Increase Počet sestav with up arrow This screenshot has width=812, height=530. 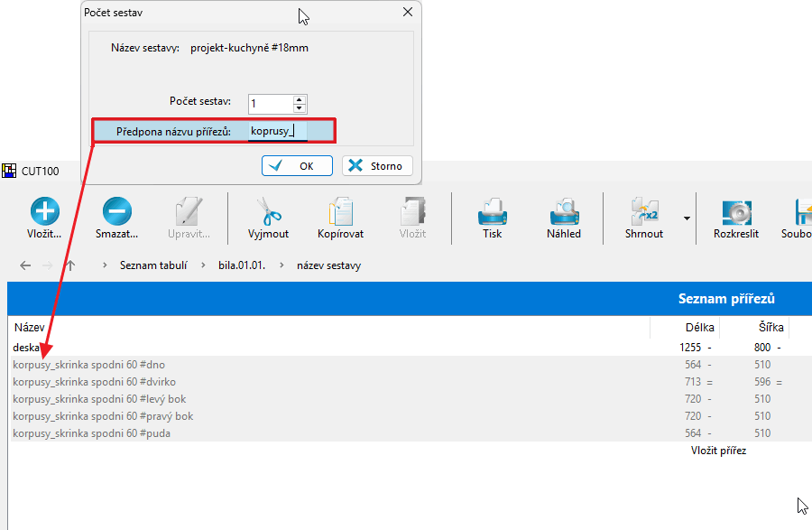point(300,98)
